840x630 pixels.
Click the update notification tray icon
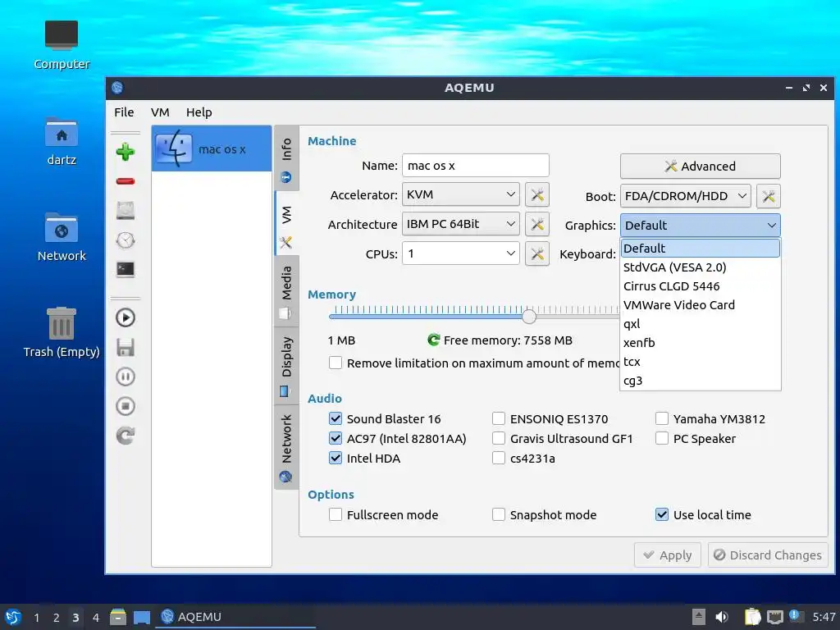[795, 616]
